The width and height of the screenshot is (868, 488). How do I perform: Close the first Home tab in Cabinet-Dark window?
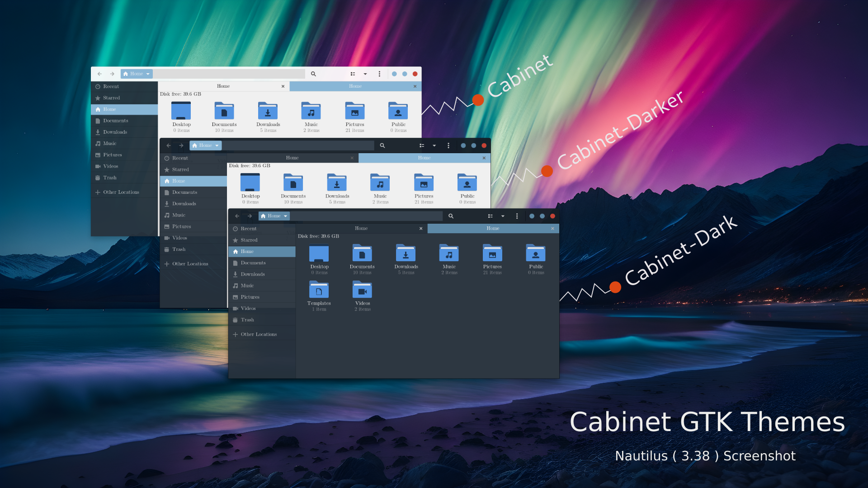pos(421,228)
